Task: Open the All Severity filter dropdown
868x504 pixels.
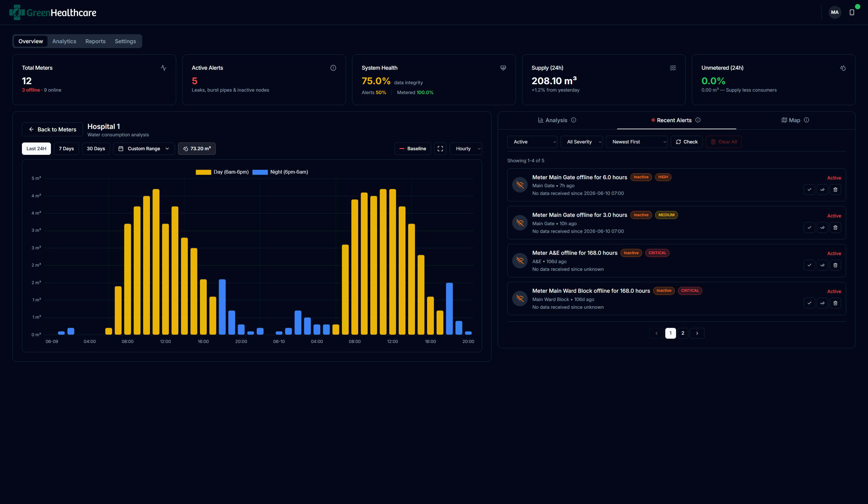Action: pyautogui.click(x=582, y=142)
